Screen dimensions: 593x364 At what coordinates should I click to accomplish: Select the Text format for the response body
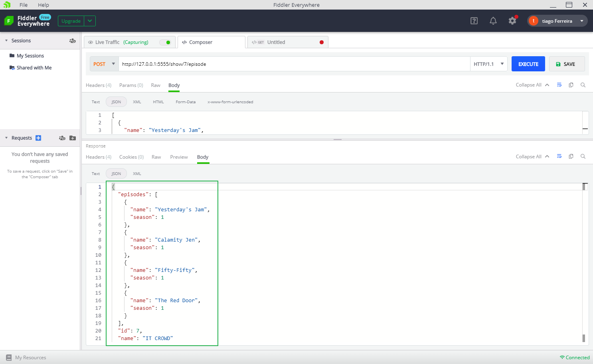[x=96, y=173]
